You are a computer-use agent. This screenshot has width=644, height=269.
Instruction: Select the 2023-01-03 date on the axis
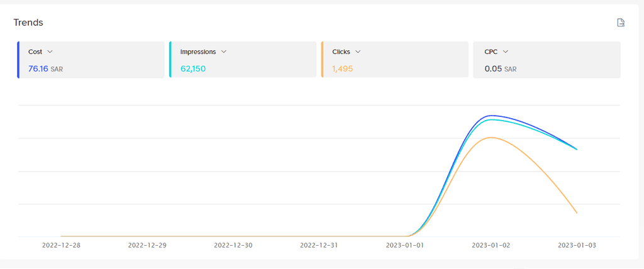click(x=577, y=245)
